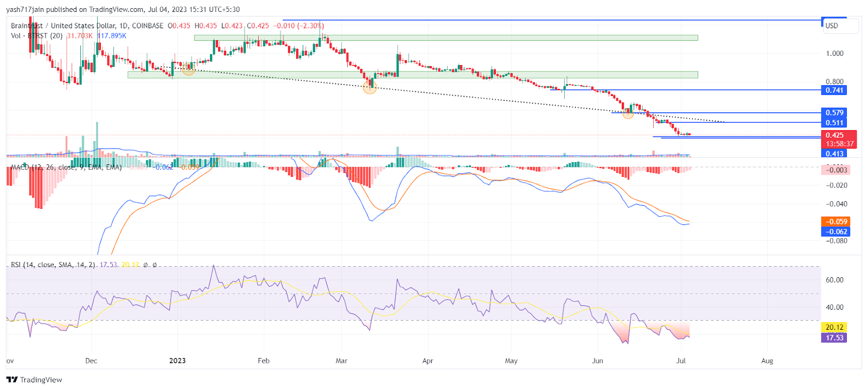Click the yellow 20.12 RSI average label
The height and width of the screenshot is (390, 868).
[834, 327]
